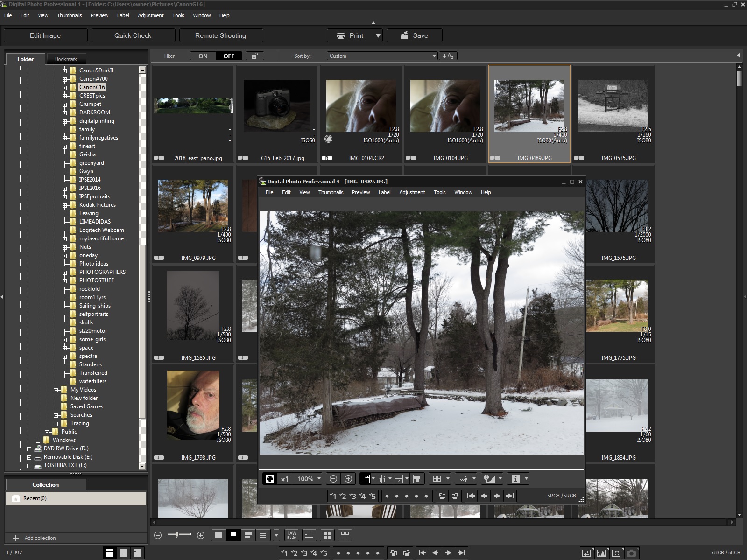Click the filter lock icon
The width and height of the screenshot is (747, 560).
254,56
